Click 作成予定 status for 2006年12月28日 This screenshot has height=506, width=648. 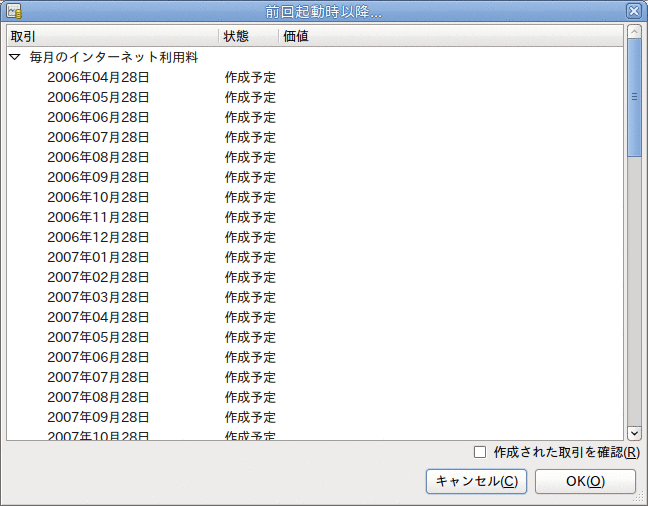tap(250, 237)
